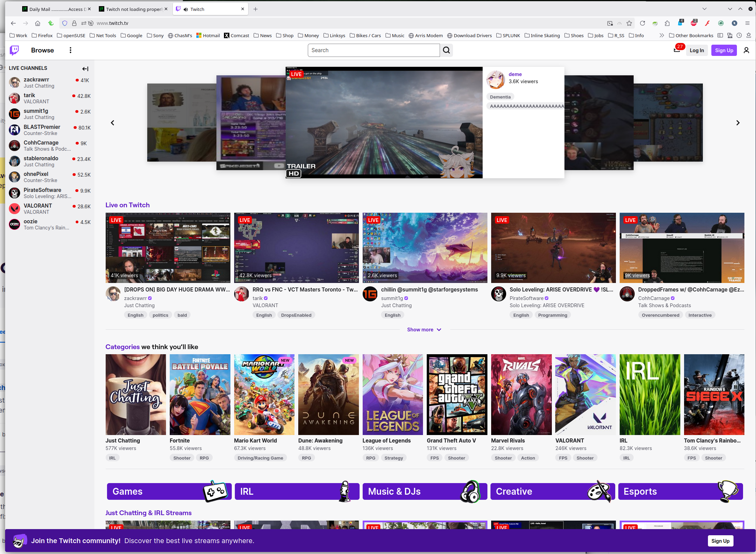Click the Firefox back arrow

pos(13,23)
